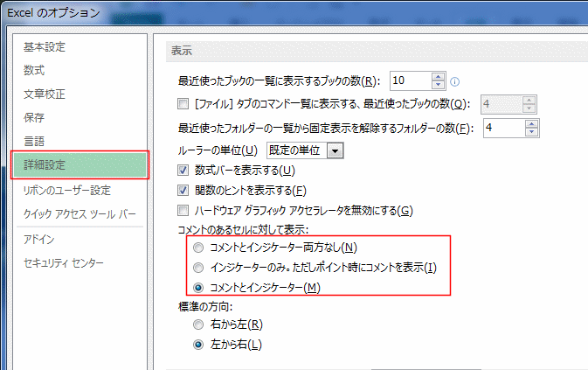
Task: Open 基本設定 category
Action: (x=45, y=47)
